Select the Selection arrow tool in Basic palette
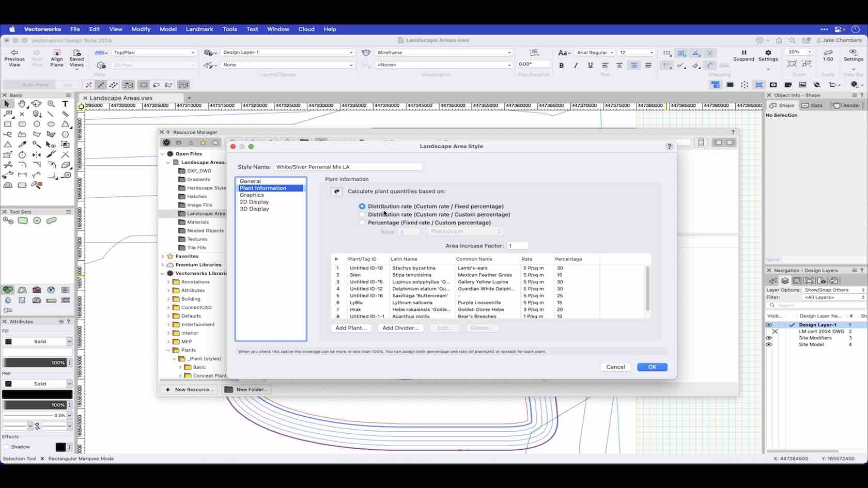The height and width of the screenshot is (488, 868). (7, 104)
